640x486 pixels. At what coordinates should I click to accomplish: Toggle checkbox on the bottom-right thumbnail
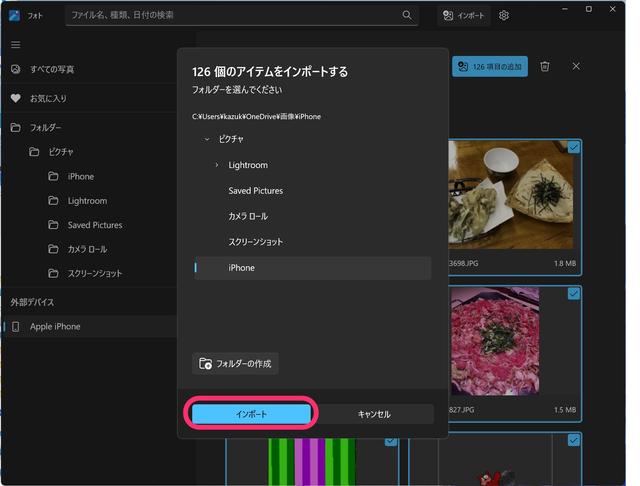click(x=573, y=440)
